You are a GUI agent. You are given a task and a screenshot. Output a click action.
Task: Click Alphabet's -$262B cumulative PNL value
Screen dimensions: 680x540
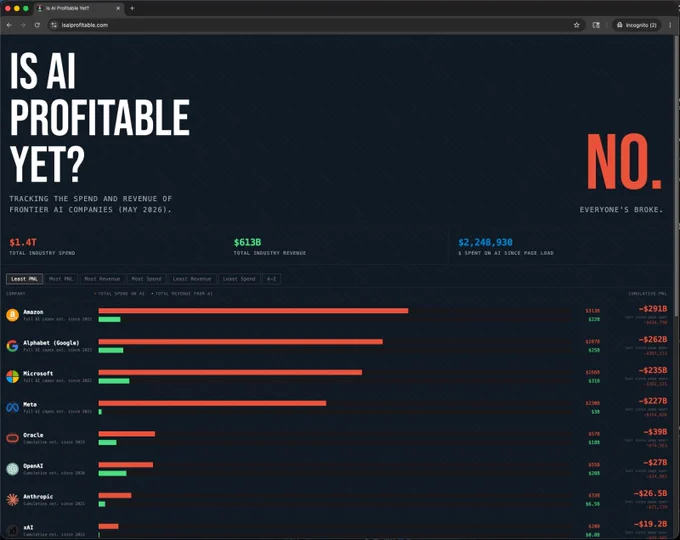[x=653, y=339]
